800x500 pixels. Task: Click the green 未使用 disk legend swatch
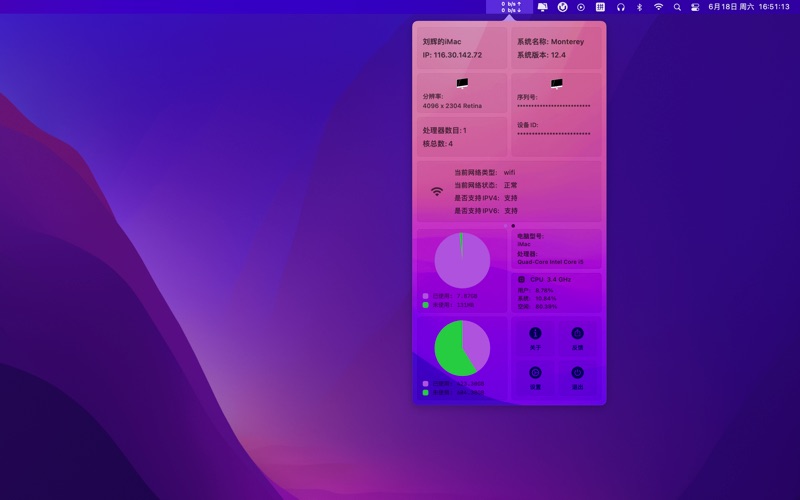tap(426, 392)
